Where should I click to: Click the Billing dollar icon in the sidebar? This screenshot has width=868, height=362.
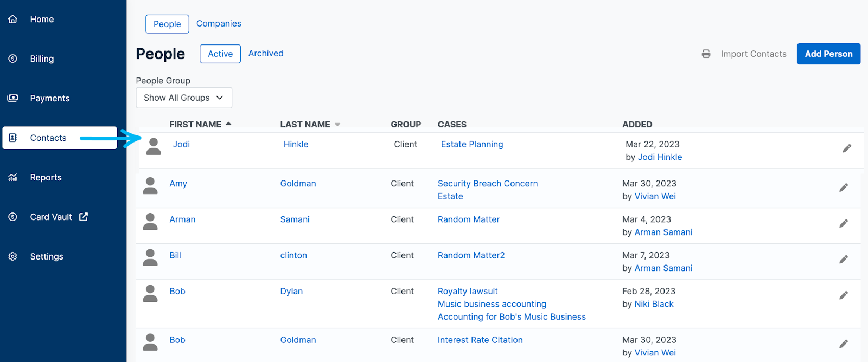pyautogui.click(x=13, y=59)
